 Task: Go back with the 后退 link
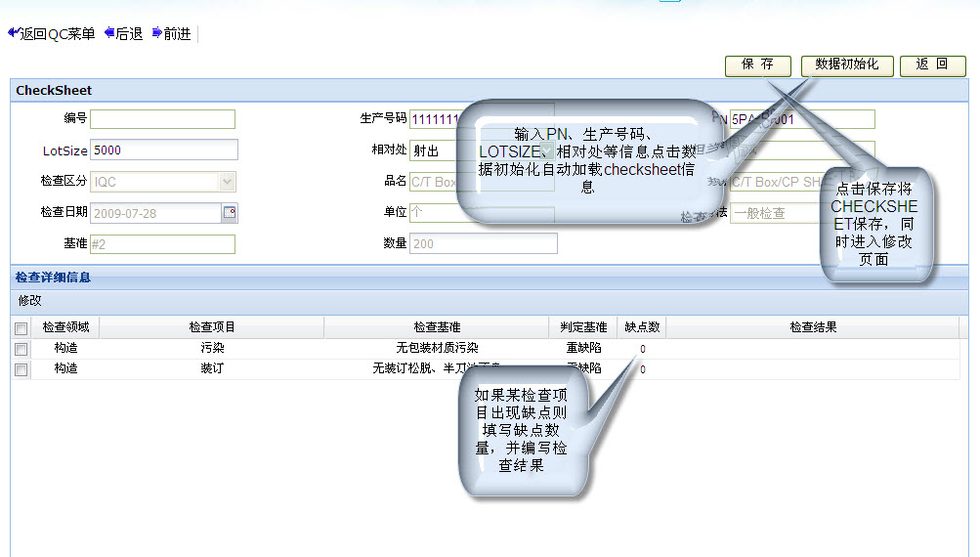tap(129, 34)
